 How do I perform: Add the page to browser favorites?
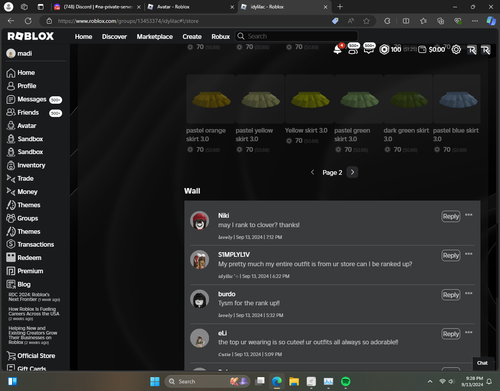pyautogui.click(x=366, y=21)
